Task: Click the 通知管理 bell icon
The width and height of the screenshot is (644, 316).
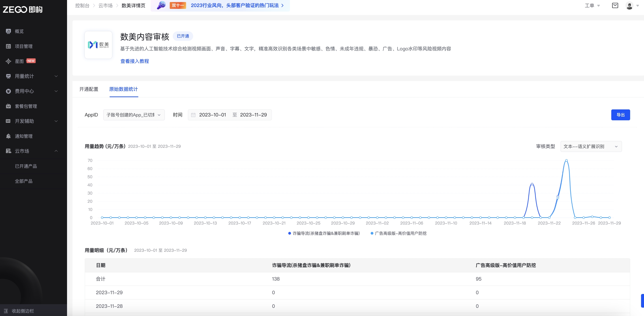Action: (8, 136)
